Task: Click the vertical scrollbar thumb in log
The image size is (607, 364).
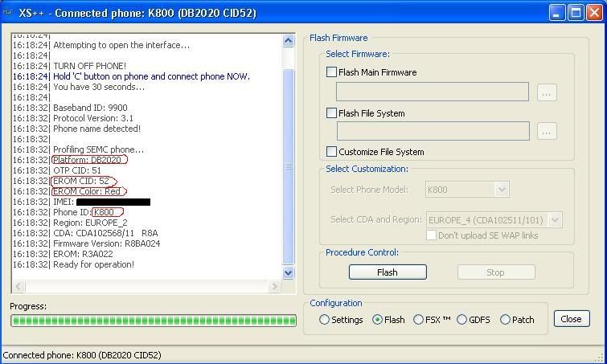Action: (x=289, y=166)
